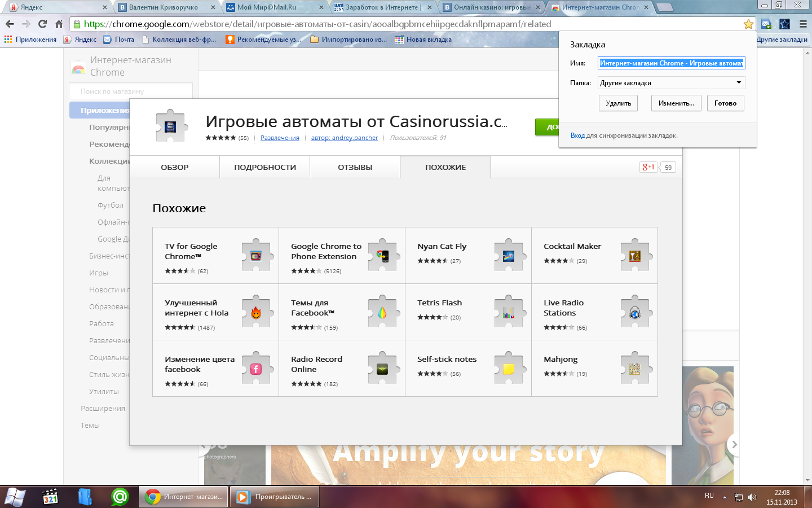Click the address bar URL
812x508 pixels.
tap(317, 24)
